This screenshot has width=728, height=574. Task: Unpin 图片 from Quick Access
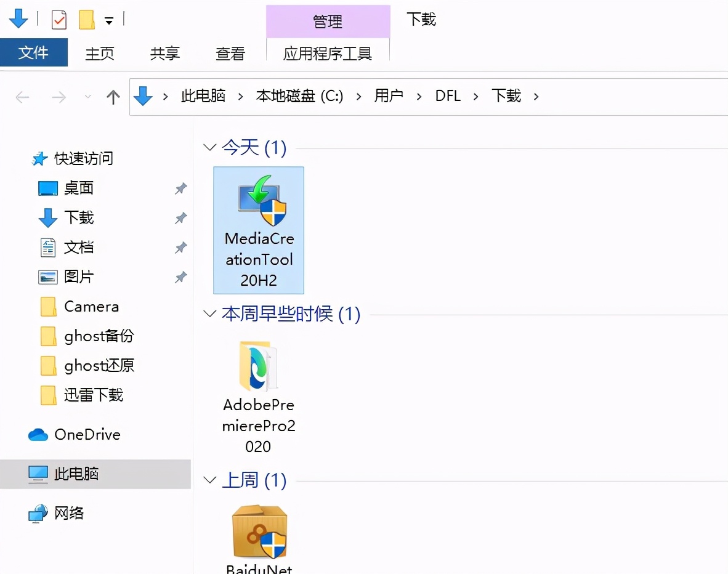point(180,277)
